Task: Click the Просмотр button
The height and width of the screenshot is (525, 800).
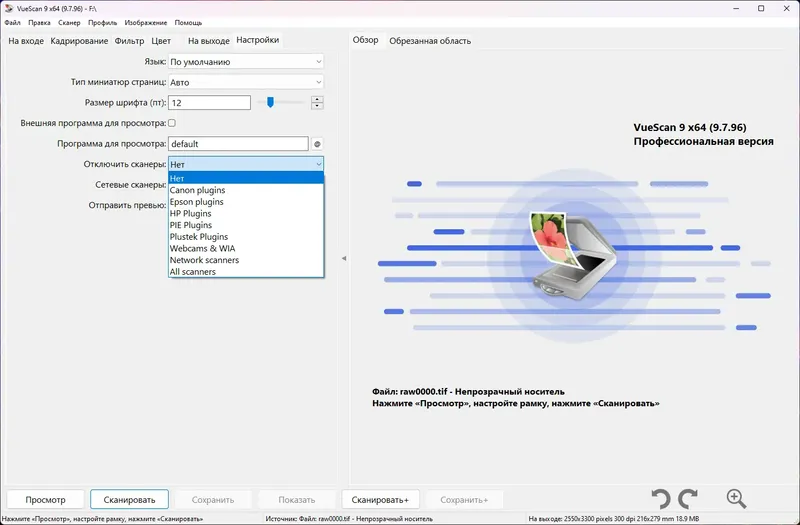Action: 45,499
